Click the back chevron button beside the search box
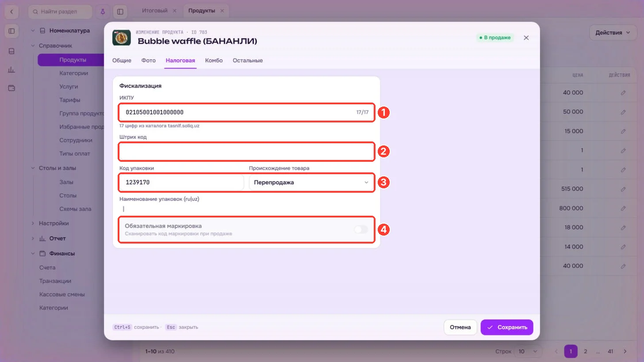644x362 pixels. click(x=11, y=11)
